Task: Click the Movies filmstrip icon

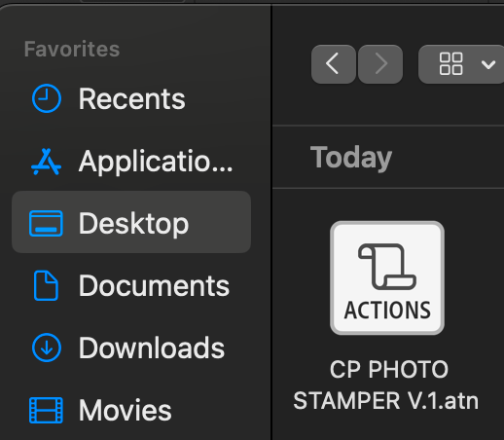Action: pos(46,410)
